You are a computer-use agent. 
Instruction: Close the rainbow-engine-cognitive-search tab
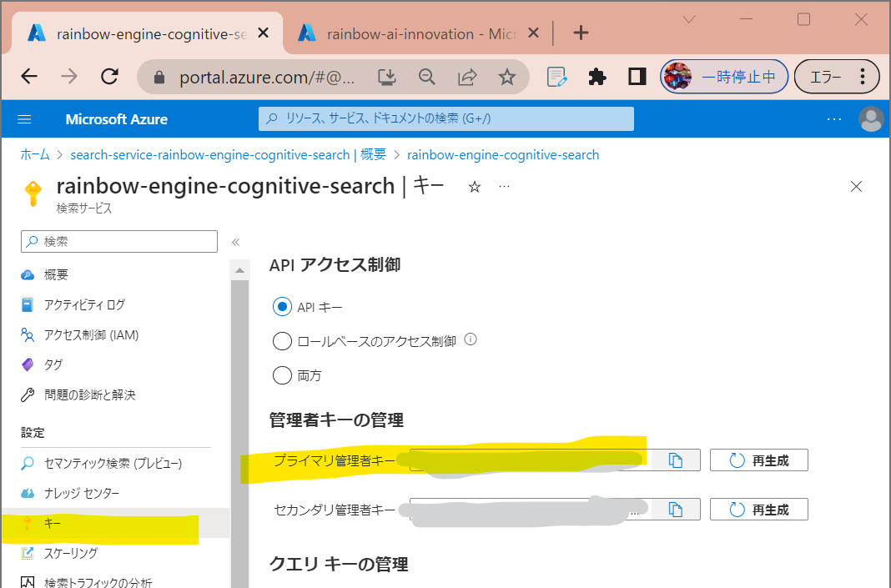[x=263, y=33]
